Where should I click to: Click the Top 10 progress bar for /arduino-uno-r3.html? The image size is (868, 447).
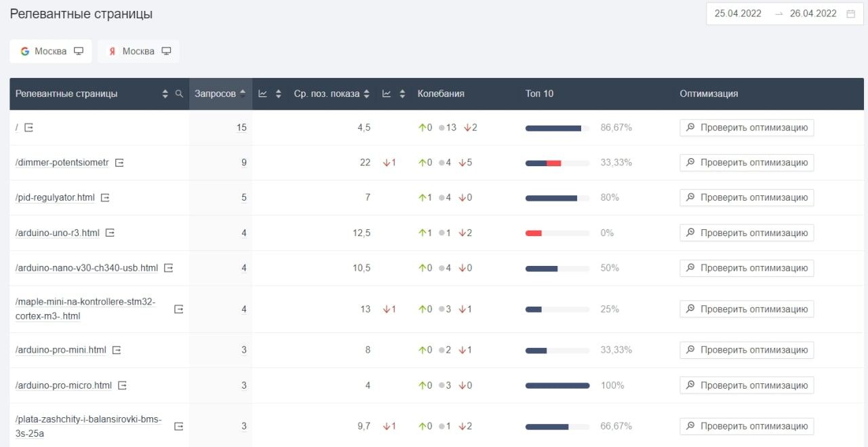click(557, 233)
